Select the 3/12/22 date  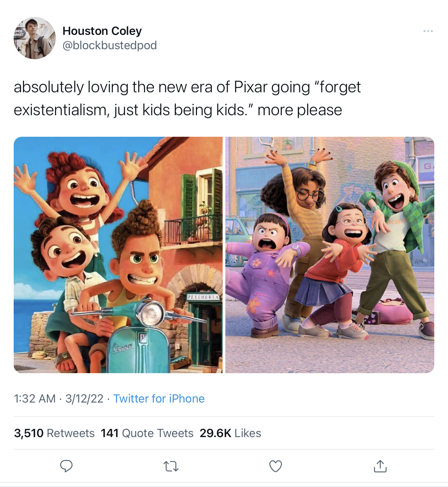(84, 398)
